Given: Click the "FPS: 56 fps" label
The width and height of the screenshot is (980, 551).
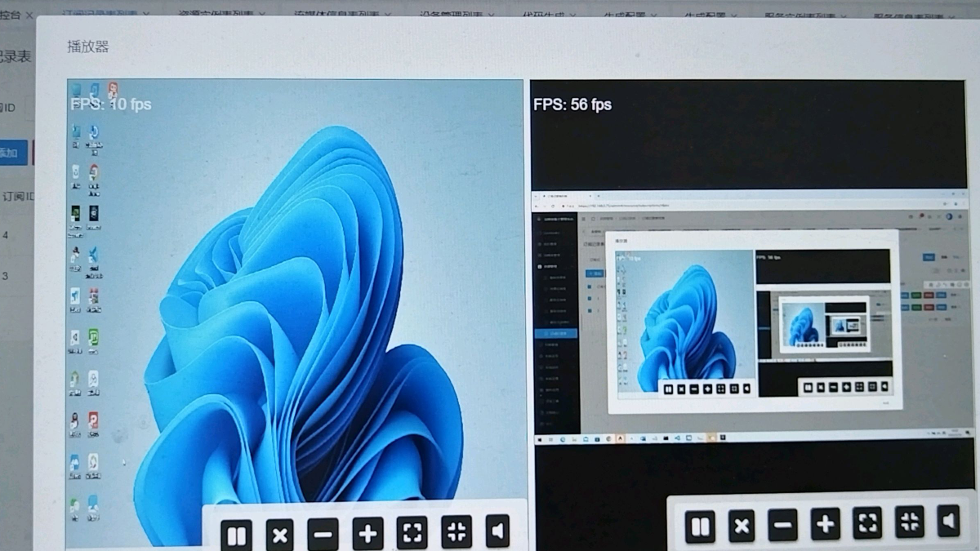Looking at the screenshot, I should point(572,104).
